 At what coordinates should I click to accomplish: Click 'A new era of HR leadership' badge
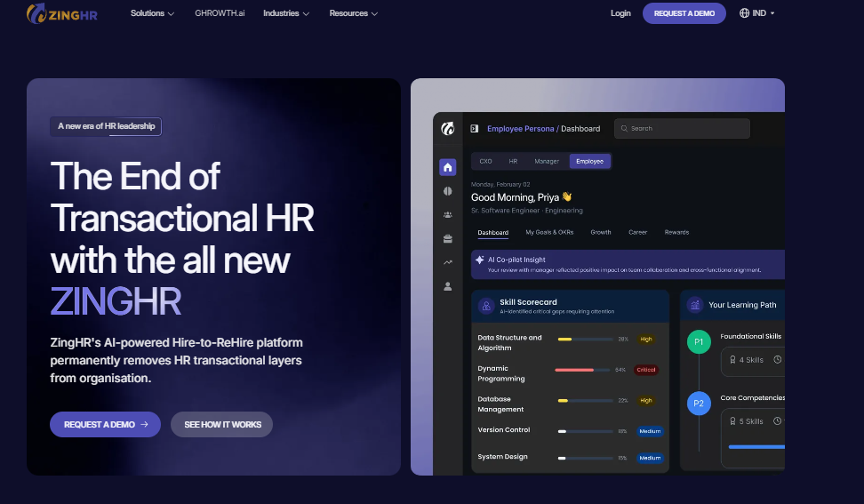click(106, 126)
